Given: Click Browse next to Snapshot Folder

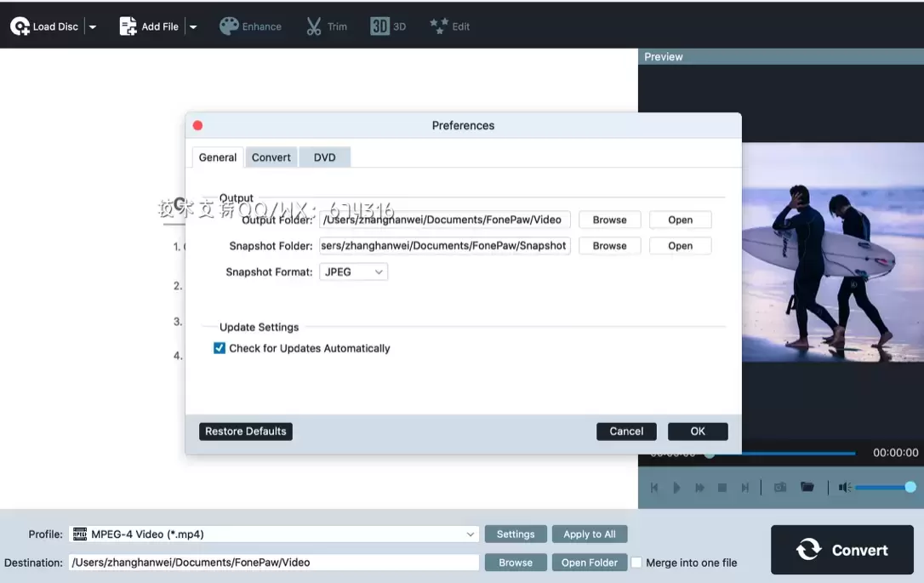Looking at the screenshot, I should (609, 246).
